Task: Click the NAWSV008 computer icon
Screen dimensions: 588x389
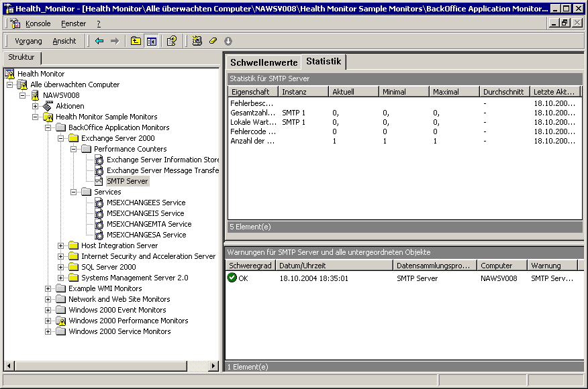Action: [36, 95]
